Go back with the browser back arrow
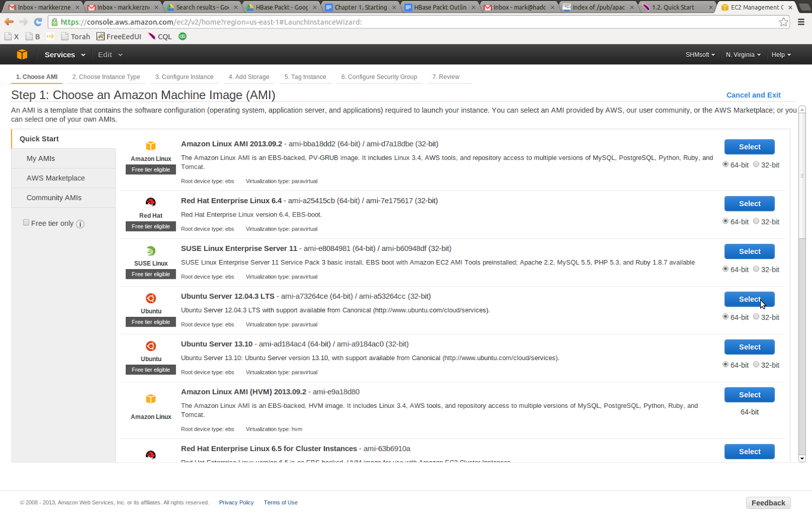The width and height of the screenshot is (812, 516). pyautogui.click(x=9, y=22)
